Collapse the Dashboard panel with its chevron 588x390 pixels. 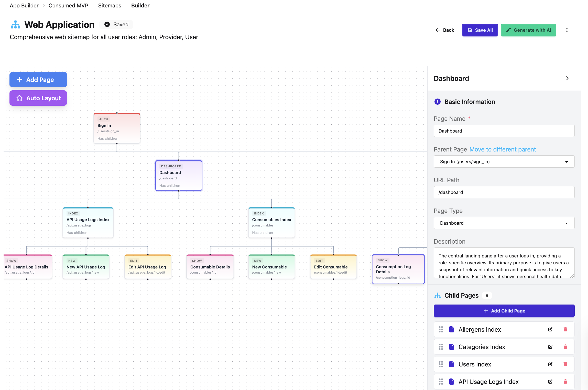[567, 78]
